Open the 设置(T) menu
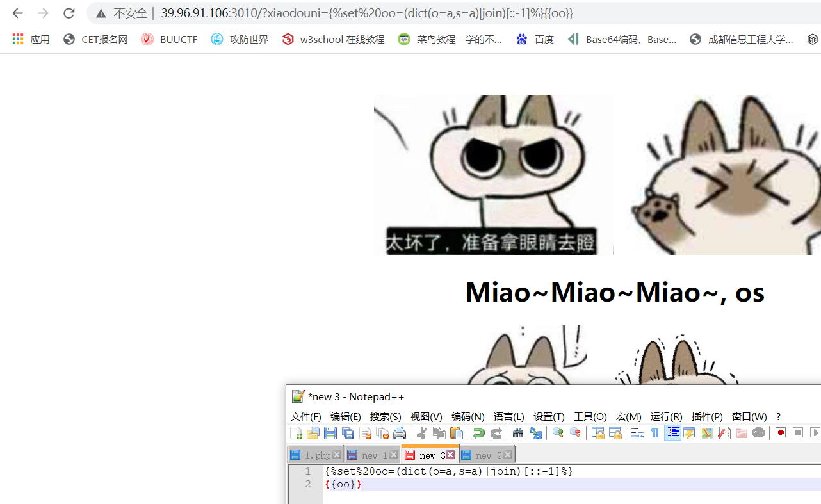This screenshot has width=821, height=504. pyautogui.click(x=549, y=416)
